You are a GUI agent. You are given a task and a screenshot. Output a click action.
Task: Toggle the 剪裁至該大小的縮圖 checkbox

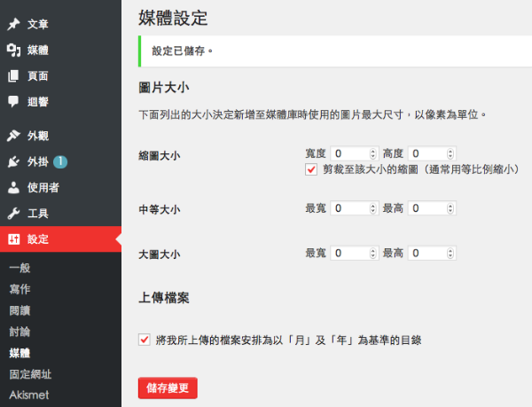tap(311, 169)
